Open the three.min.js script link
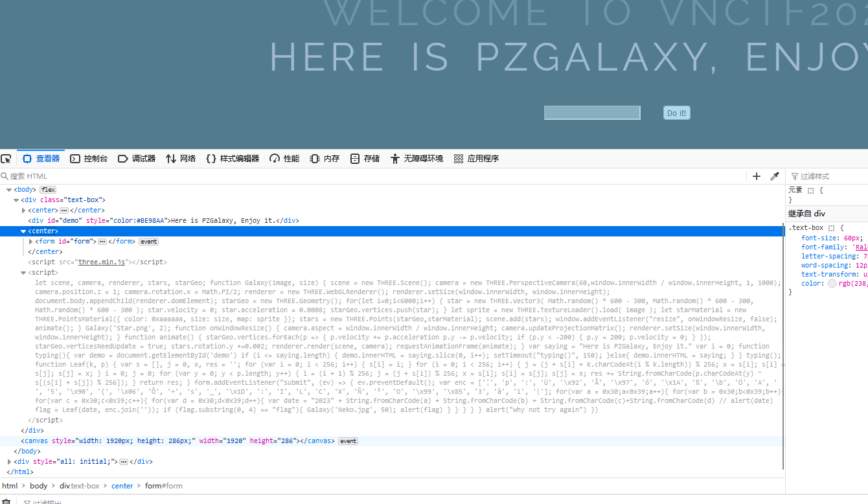This screenshot has width=868, height=504. pyautogui.click(x=101, y=262)
